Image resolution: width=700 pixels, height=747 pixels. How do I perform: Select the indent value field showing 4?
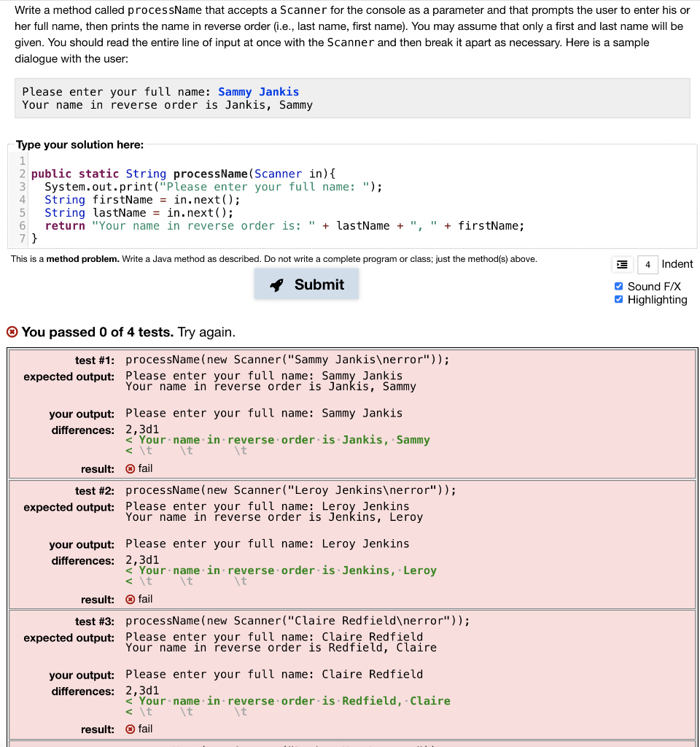[647, 263]
